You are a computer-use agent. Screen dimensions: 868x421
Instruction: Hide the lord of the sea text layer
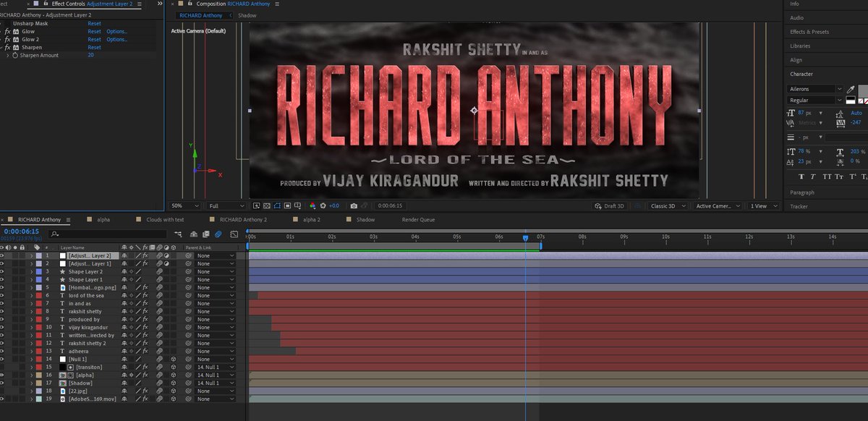pos(2,295)
